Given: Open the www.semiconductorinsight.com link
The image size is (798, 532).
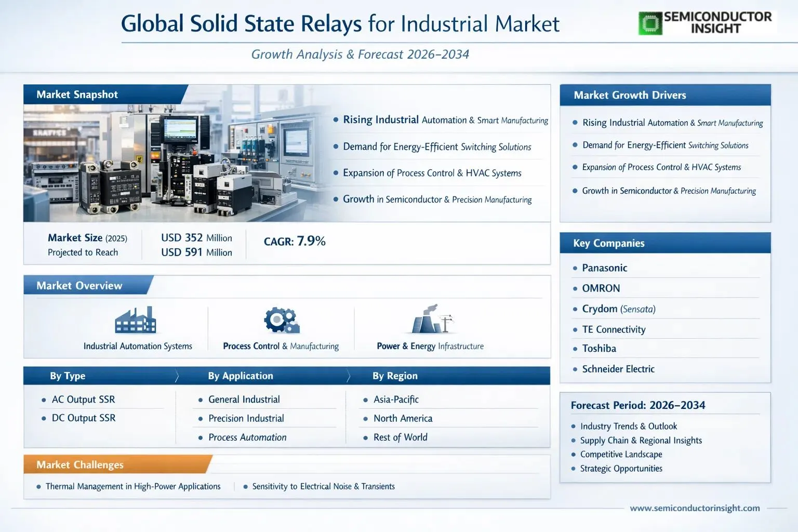Looking at the screenshot, I should [695, 508].
